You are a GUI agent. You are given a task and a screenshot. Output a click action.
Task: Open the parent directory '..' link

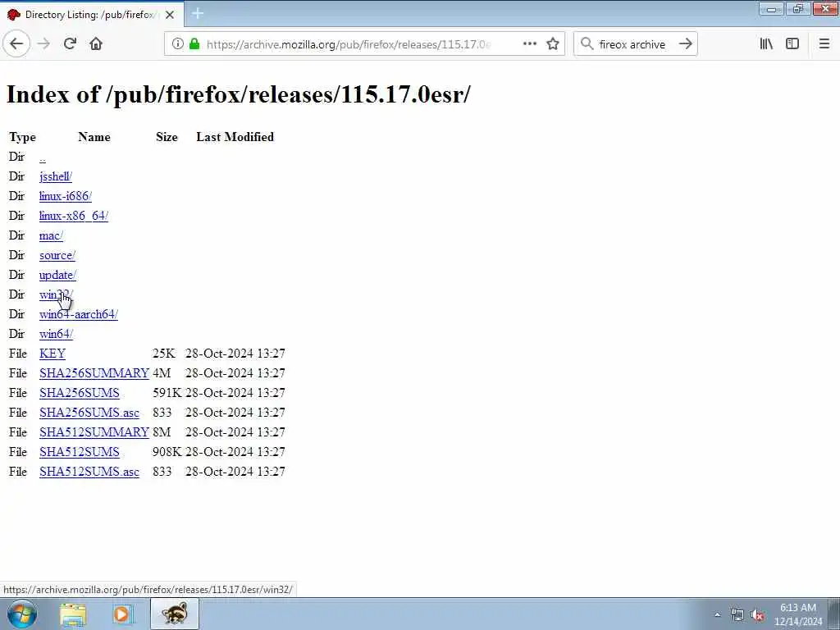[43, 157]
